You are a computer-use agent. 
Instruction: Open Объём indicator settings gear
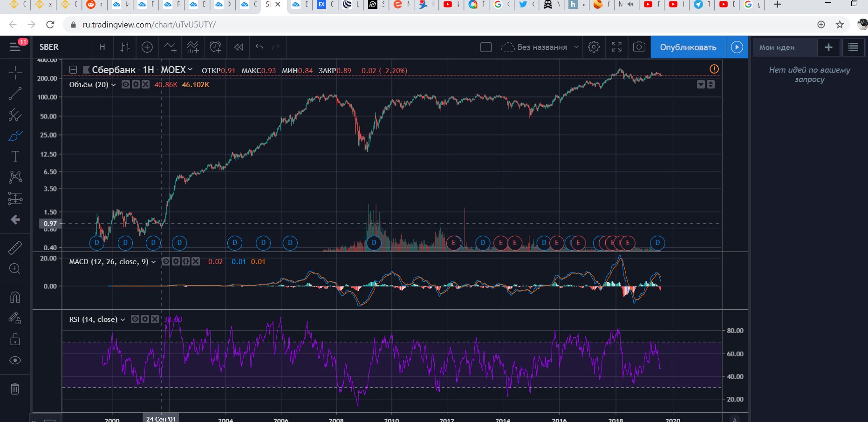coord(136,84)
